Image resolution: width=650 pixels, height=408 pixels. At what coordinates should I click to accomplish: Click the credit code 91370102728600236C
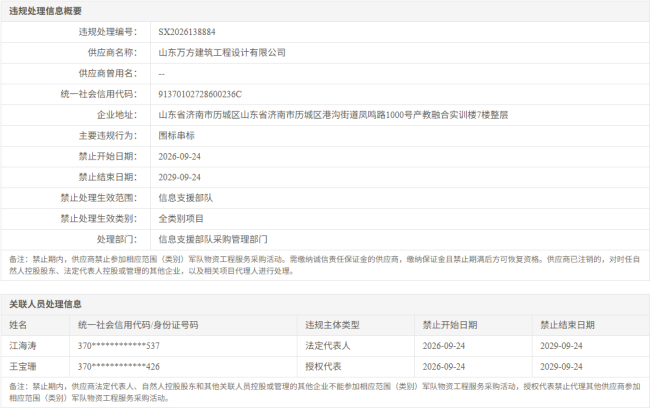pyautogui.click(x=200, y=94)
